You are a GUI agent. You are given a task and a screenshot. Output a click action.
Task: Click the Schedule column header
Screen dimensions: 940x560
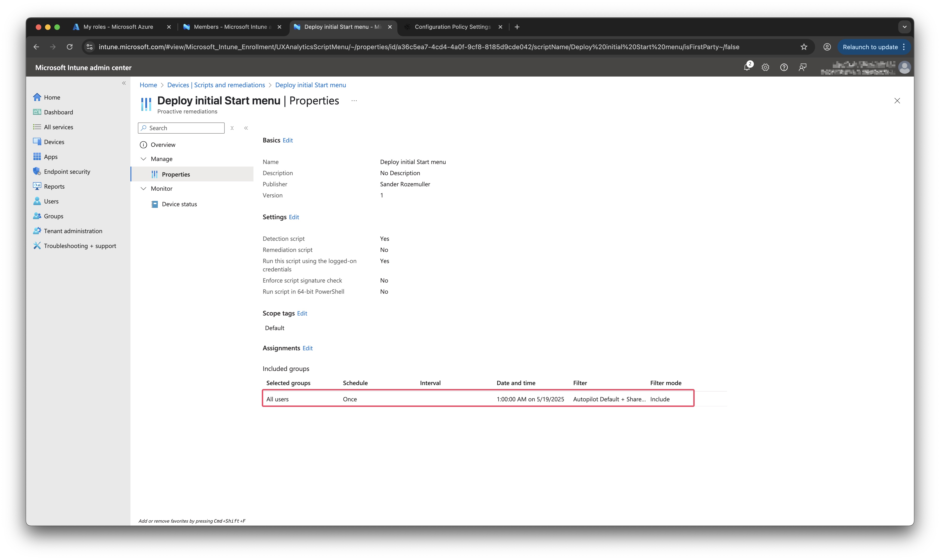(x=355, y=383)
